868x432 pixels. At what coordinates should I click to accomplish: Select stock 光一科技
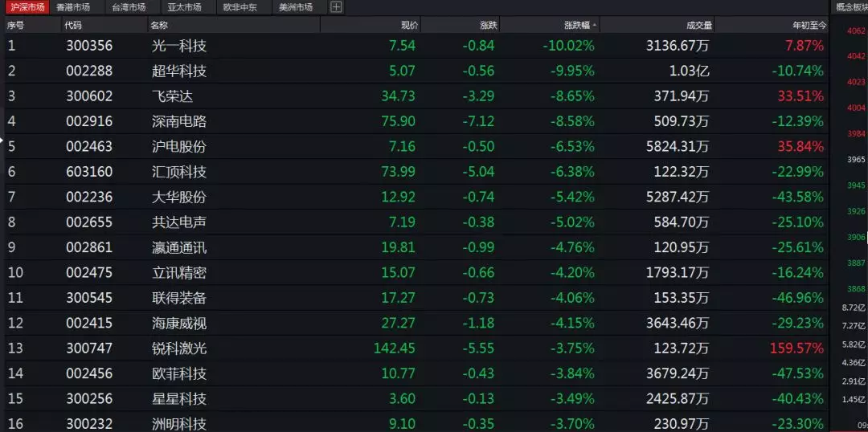tap(179, 46)
